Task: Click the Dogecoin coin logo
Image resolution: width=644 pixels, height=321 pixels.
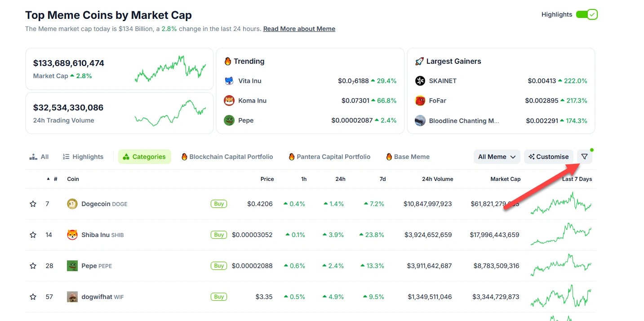Action: point(72,204)
